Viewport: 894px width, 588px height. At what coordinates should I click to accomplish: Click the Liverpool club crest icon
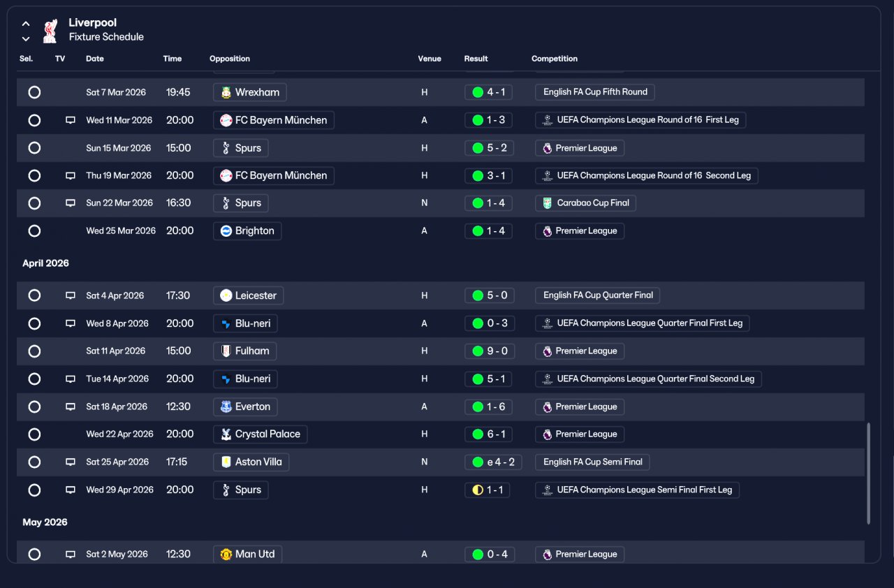coord(50,31)
